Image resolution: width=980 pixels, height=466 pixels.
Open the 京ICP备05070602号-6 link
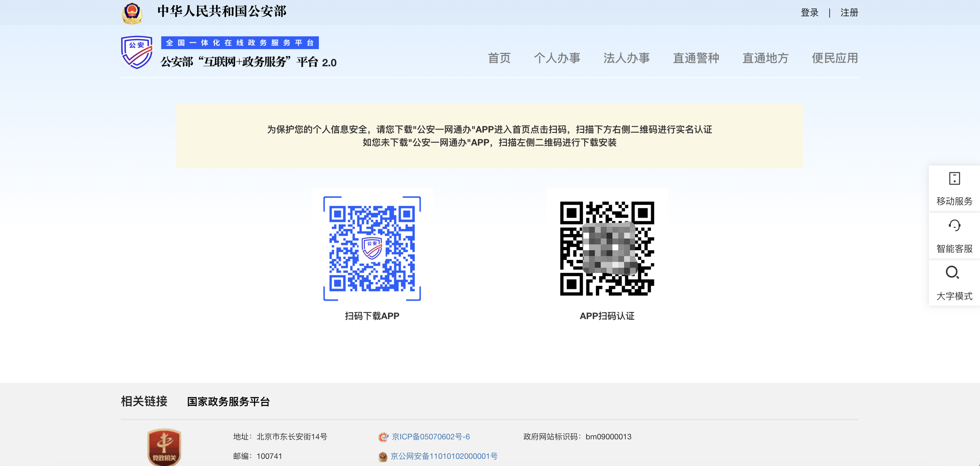tap(431, 437)
